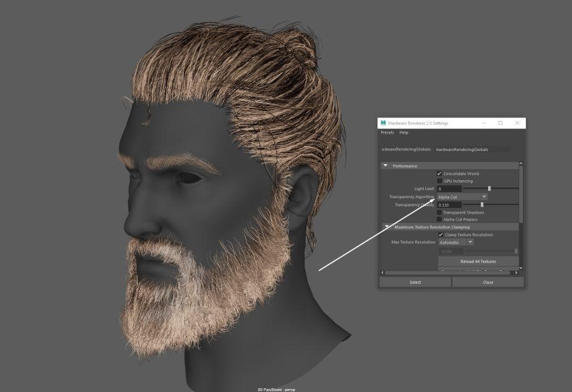
Task: Click the Maya logo in the title bar
Action: [x=383, y=123]
